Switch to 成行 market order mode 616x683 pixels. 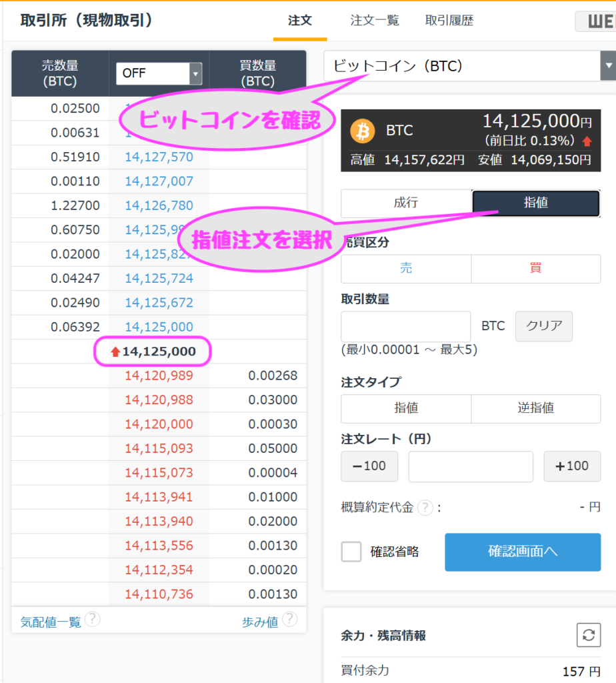click(406, 203)
